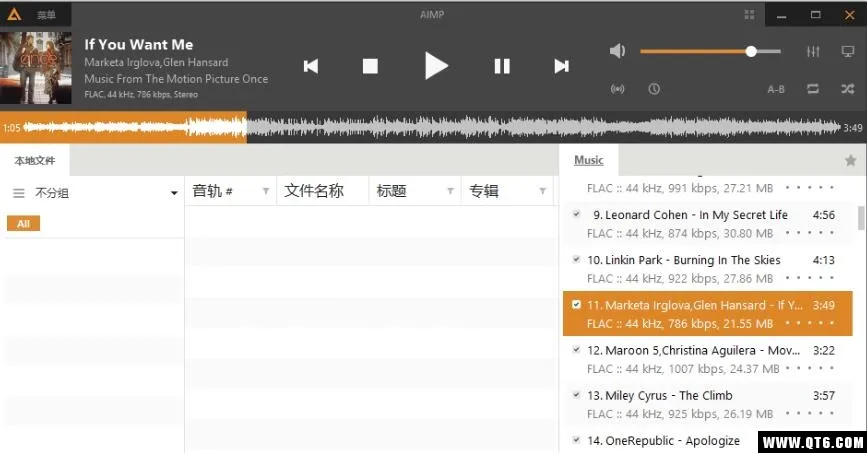Skip to the previous track
The height and width of the screenshot is (453, 867).
311,66
